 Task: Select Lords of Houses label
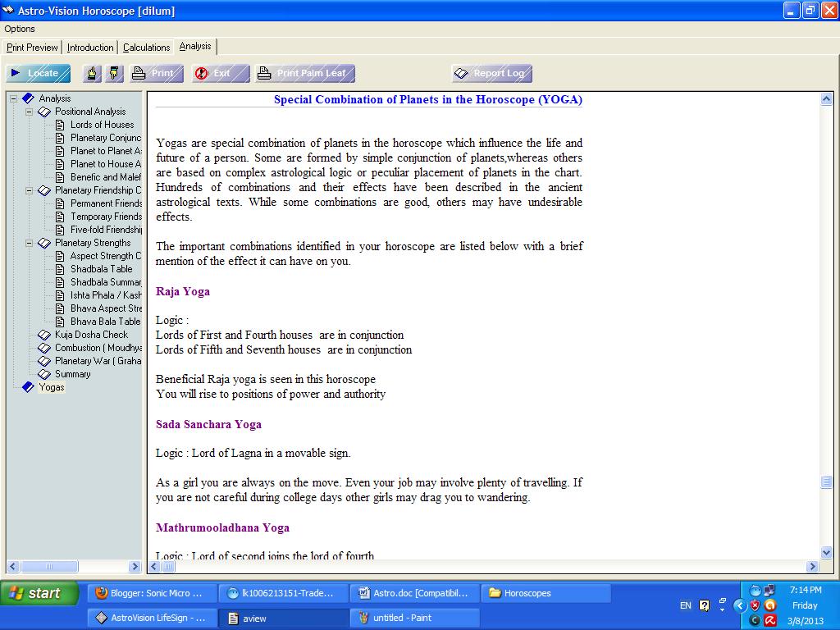point(103,125)
